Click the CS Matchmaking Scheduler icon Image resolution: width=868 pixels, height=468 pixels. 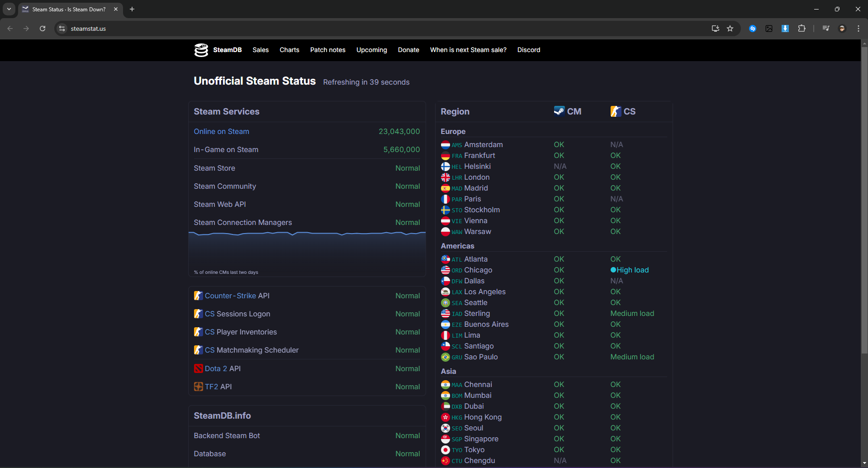click(x=198, y=350)
